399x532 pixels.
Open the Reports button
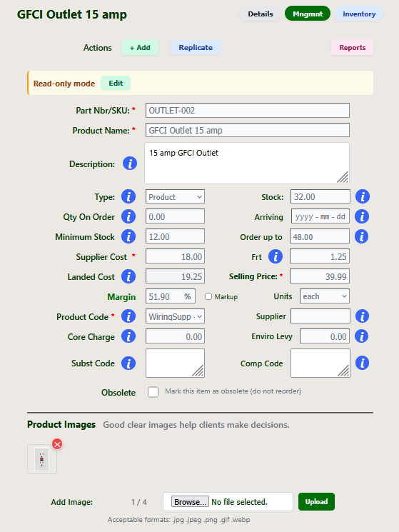click(352, 48)
